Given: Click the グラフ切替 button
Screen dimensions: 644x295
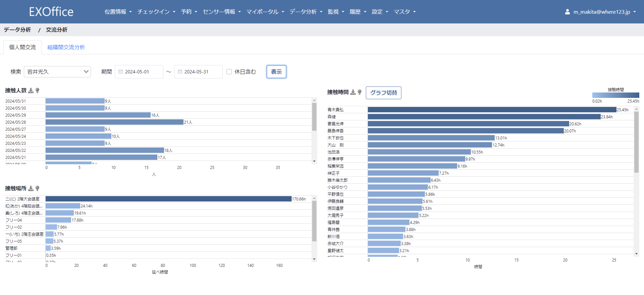Looking at the screenshot, I should (x=383, y=93).
